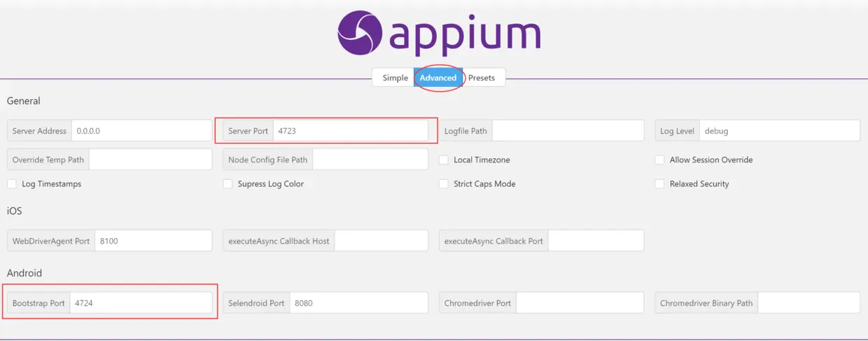
Task: Click the WebDriverAgent Port label
Action: click(x=51, y=241)
